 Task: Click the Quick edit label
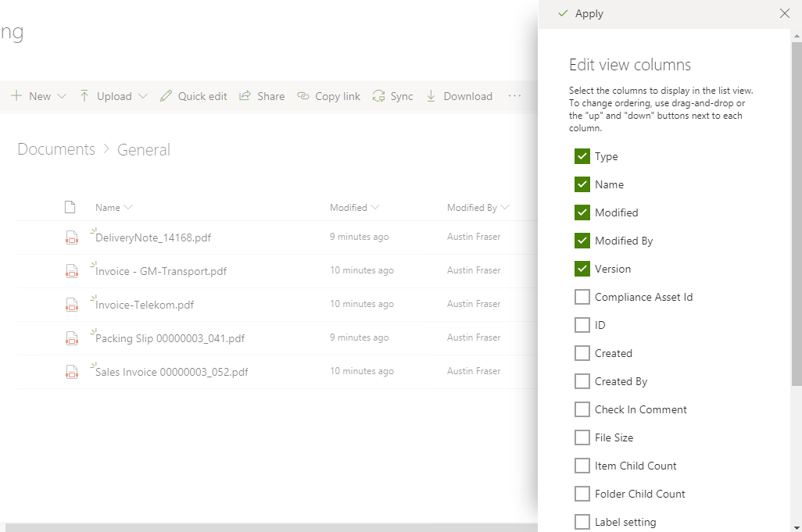(x=202, y=96)
